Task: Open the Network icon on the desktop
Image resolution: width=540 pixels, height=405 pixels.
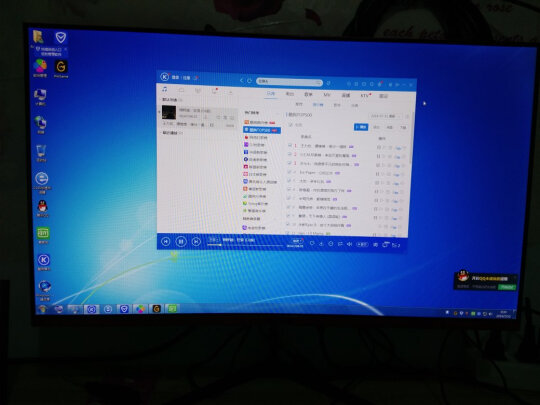Action: pos(41,125)
